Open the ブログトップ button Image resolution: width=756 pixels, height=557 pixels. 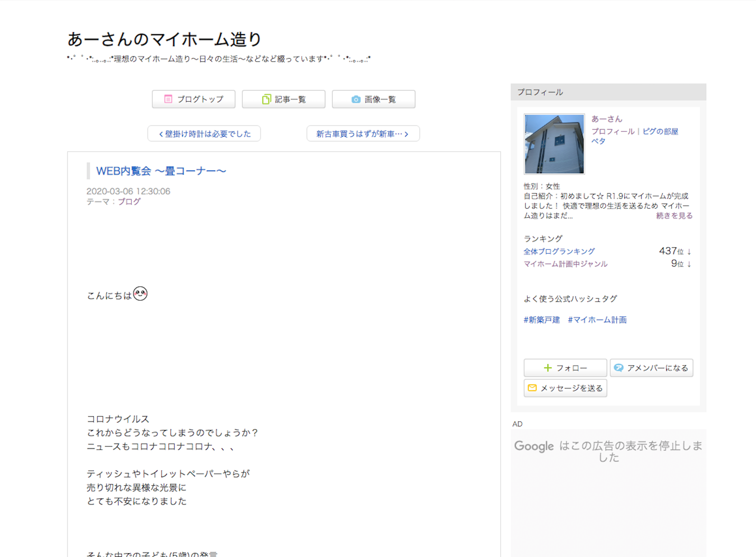click(194, 99)
